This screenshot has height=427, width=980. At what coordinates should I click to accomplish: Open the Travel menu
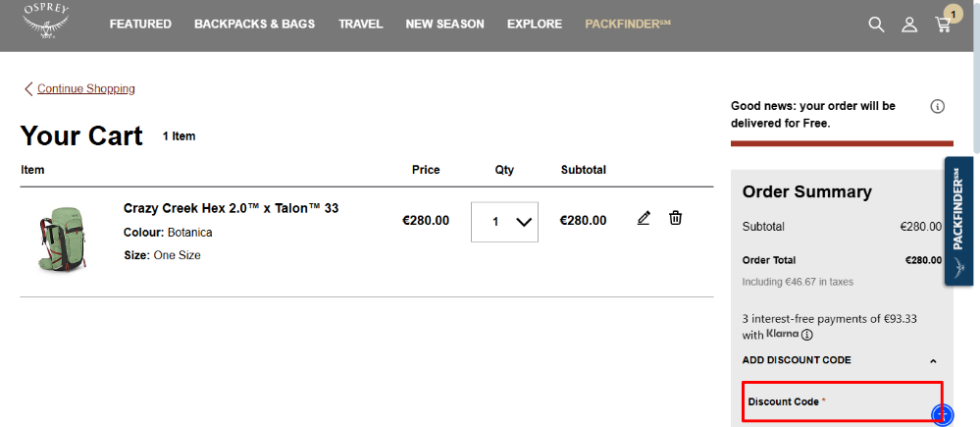coord(361,25)
